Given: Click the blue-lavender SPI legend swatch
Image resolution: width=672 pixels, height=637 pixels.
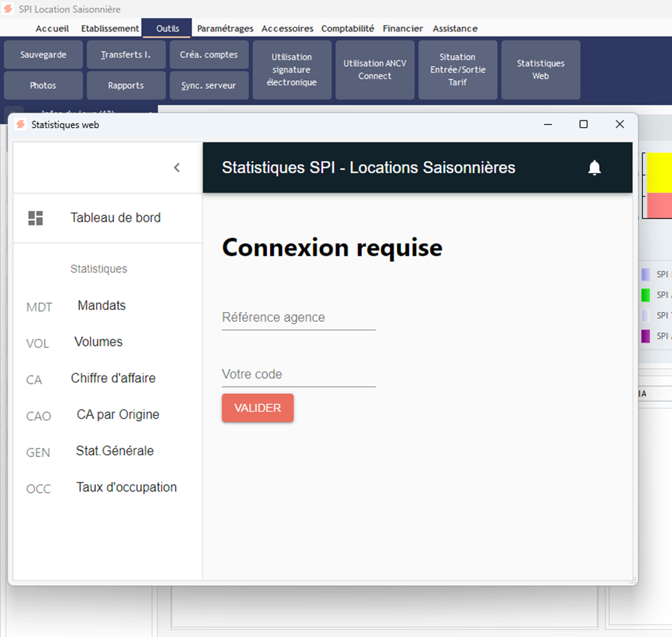Looking at the screenshot, I should click(645, 274).
